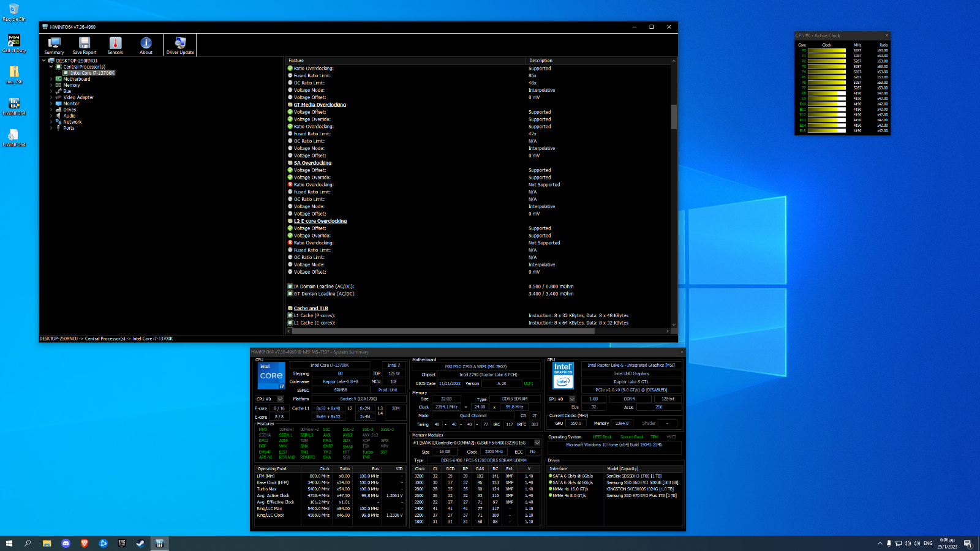The width and height of the screenshot is (980, 551).
Task: Open File Explorer from the taskbar
Action: coord(47,543)
